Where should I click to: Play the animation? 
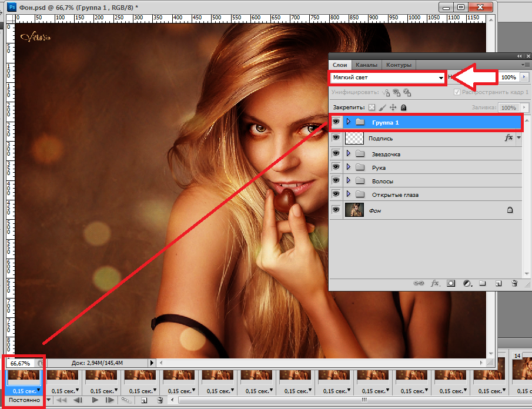click(x=95, y=400)
